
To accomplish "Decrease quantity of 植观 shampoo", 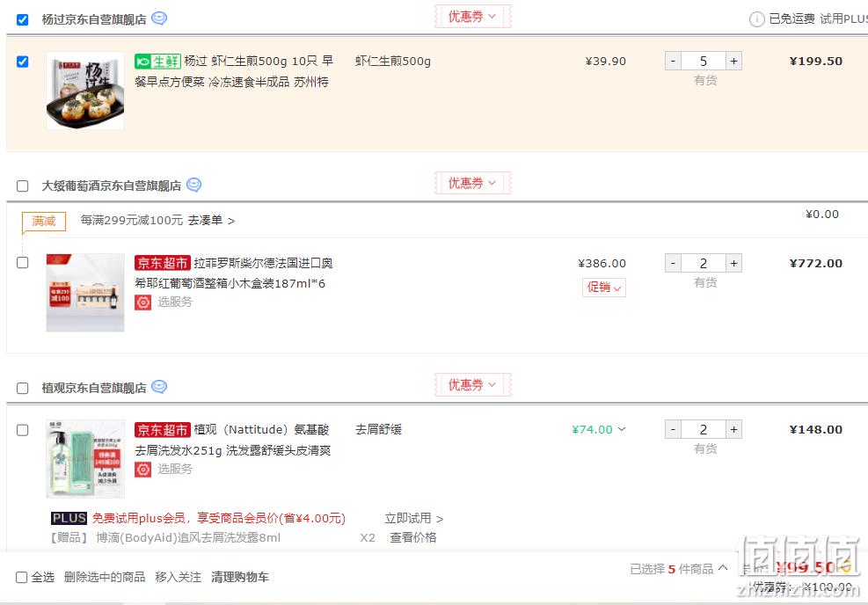I will [x=673, y=429].
